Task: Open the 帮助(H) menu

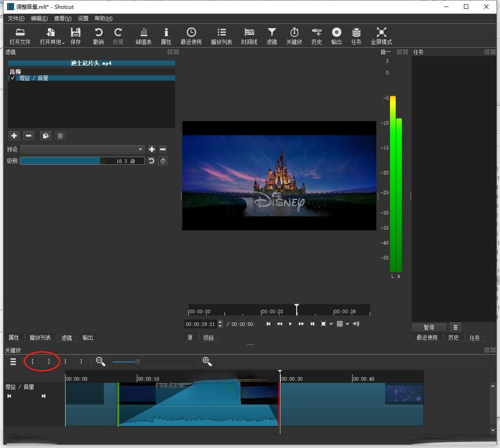Action: [103, 19]
